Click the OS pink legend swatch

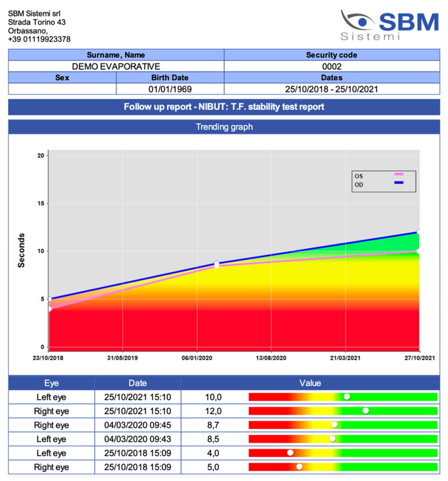pos(398,174)
